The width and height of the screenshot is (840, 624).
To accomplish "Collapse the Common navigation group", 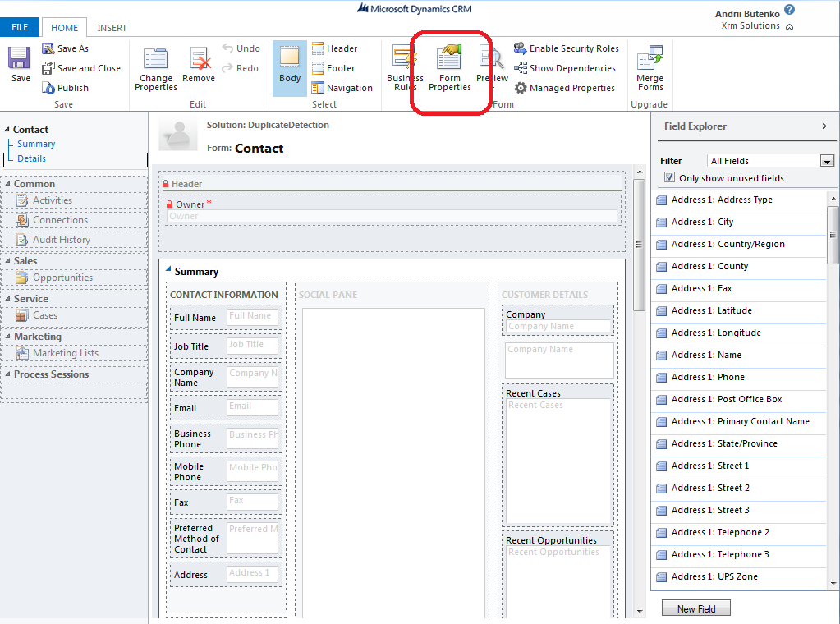I will point(7,183).
